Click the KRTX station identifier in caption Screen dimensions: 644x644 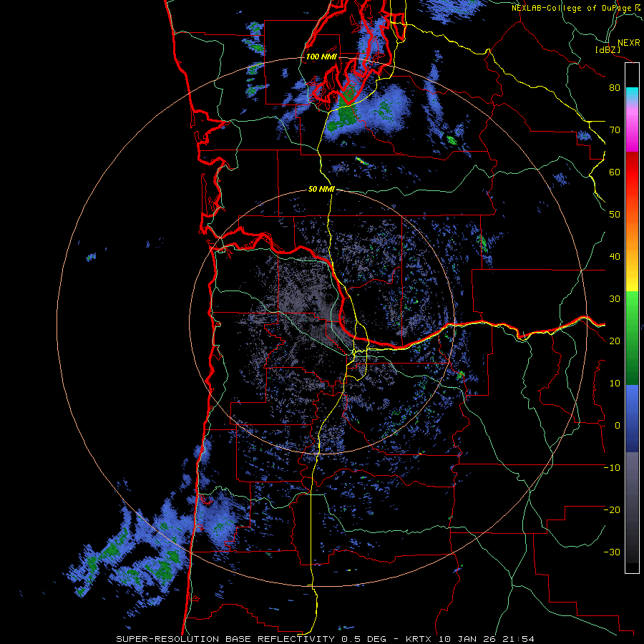pyautogui.click(x=420, y=639)
